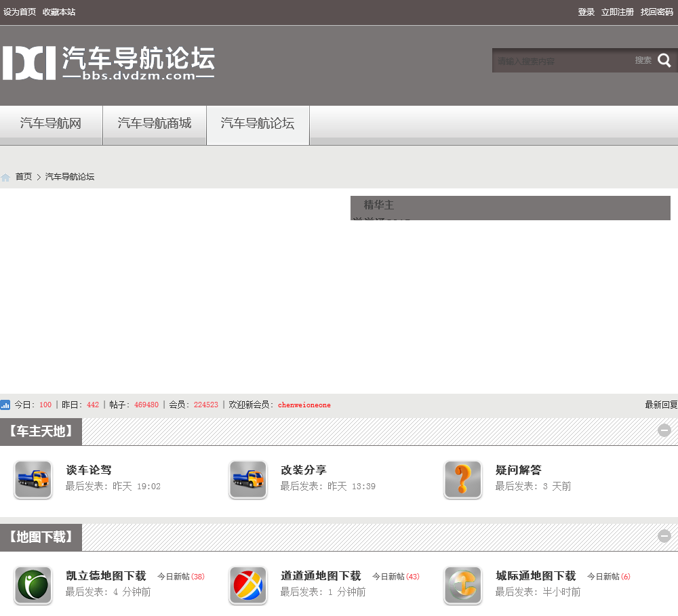Open 改装分享 forum title

304,470
